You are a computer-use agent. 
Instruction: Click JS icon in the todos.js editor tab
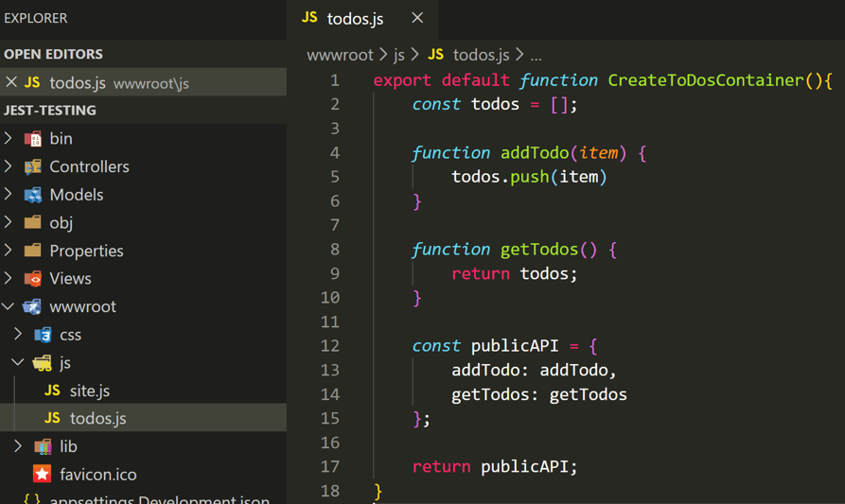coord(309,18)
